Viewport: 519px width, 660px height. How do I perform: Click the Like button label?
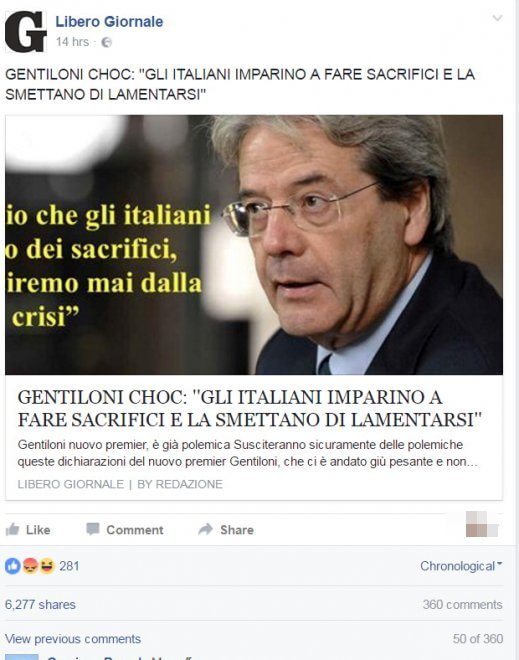tap(38, 530)
